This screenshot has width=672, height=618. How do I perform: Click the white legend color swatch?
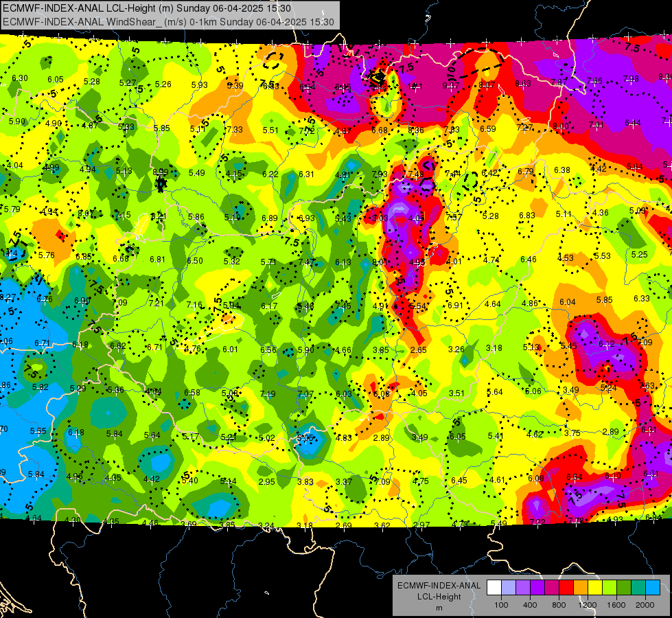(x=494, y=588)
